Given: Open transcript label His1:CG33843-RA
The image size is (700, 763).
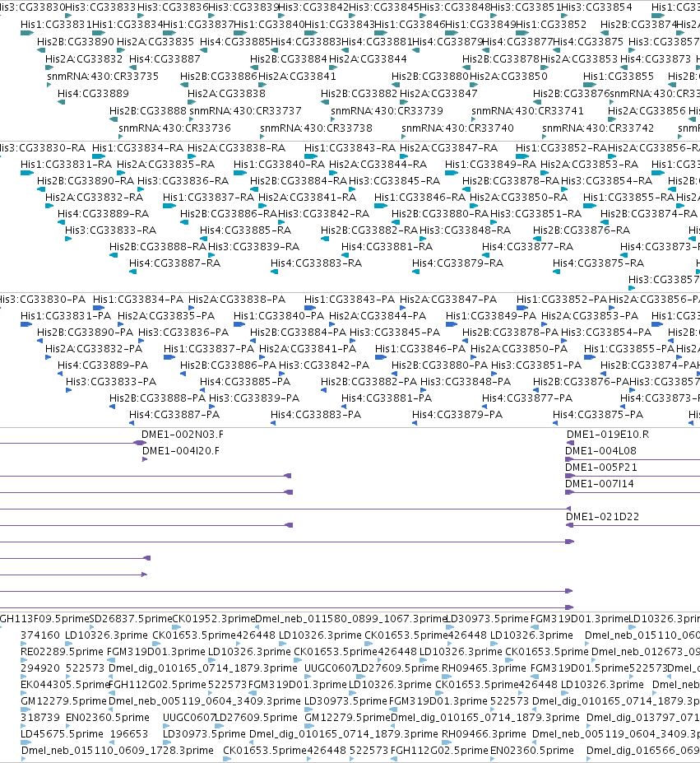Looking at the screenshot, I should (350, 147).
